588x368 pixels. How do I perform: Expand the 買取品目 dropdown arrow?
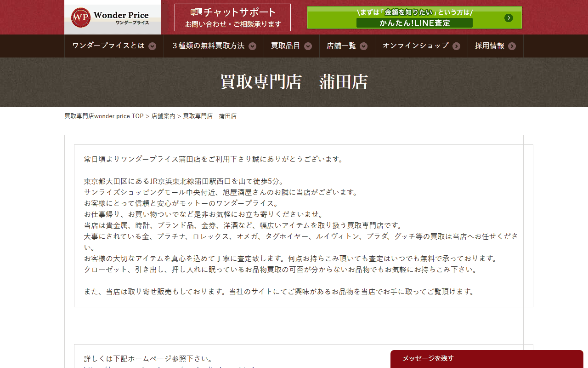tap(308, 46)
